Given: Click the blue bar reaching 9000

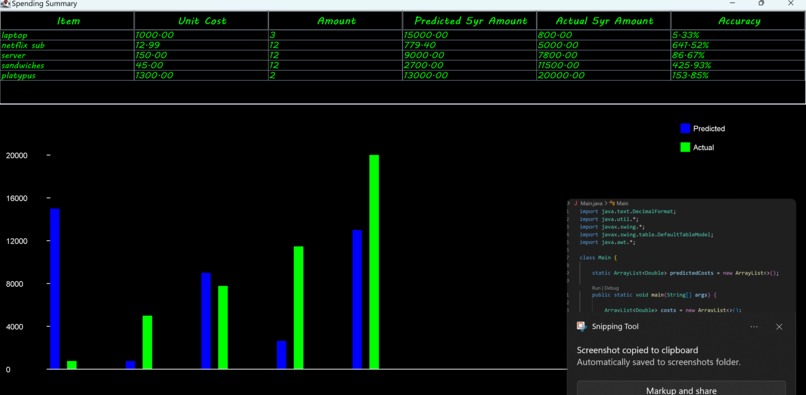Looking at the screenshot, I should click(x=206, y=321).
